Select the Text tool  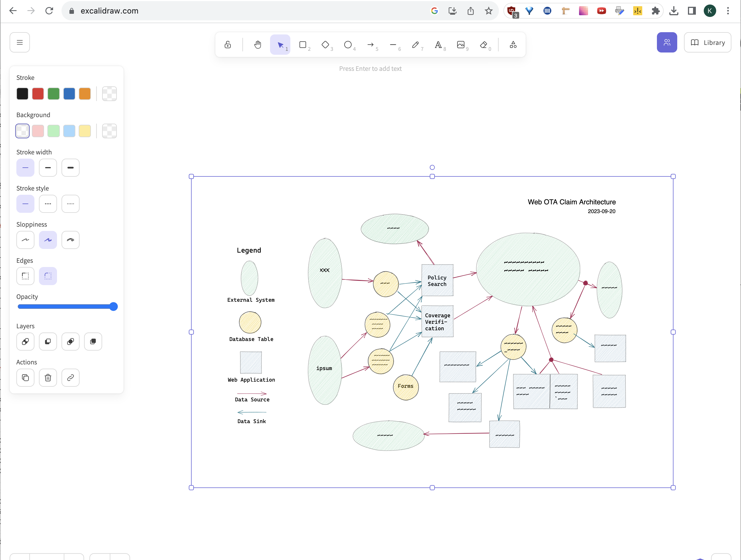click(x=438, y=45)
